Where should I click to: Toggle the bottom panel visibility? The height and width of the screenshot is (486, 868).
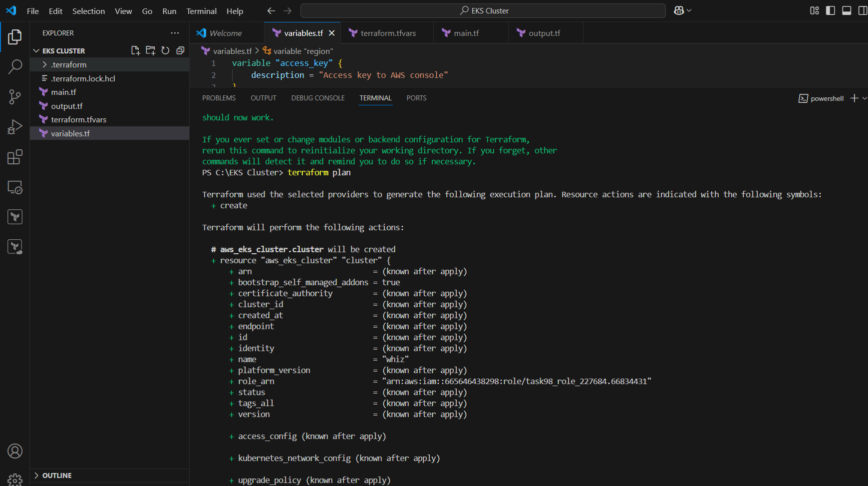[847, 10]
